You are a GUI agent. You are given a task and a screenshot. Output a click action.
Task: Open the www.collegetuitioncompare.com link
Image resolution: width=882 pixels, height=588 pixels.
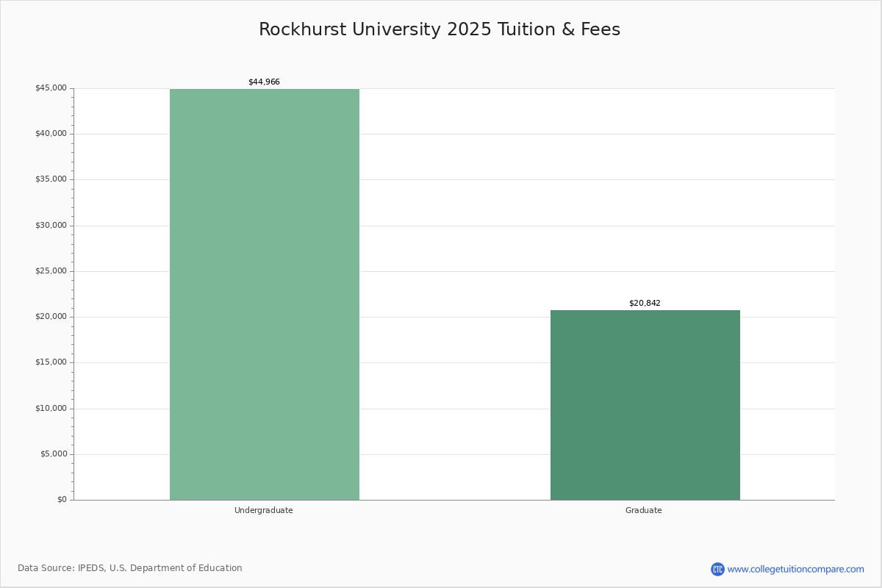[x=795, y=569]
